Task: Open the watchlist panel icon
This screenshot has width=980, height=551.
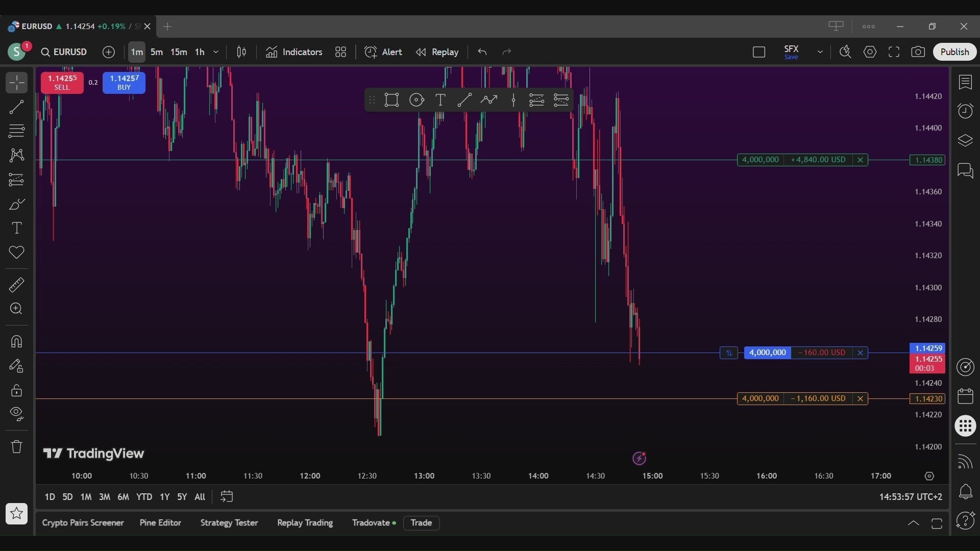Action: 965,82
